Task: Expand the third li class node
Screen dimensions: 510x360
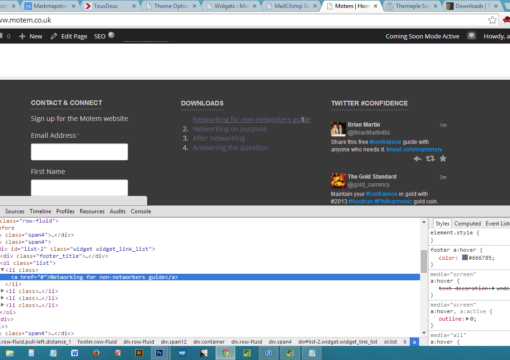Action: (3, 298)
